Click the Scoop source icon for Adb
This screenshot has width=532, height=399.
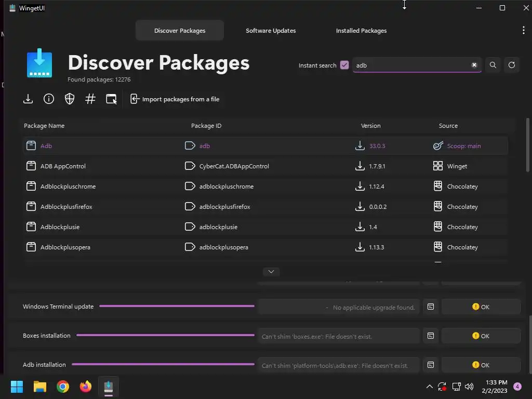[x=438, y=145]
